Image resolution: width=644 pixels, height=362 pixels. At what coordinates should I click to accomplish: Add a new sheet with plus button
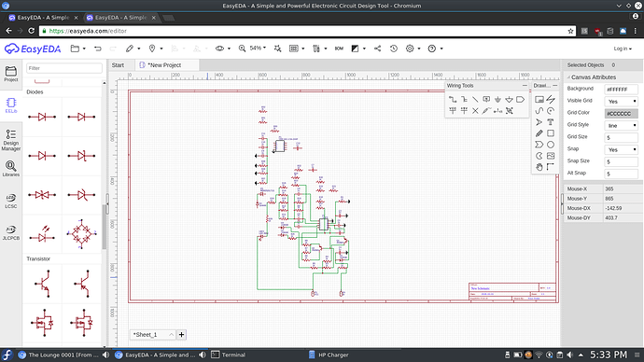click(x=182, y=335)
